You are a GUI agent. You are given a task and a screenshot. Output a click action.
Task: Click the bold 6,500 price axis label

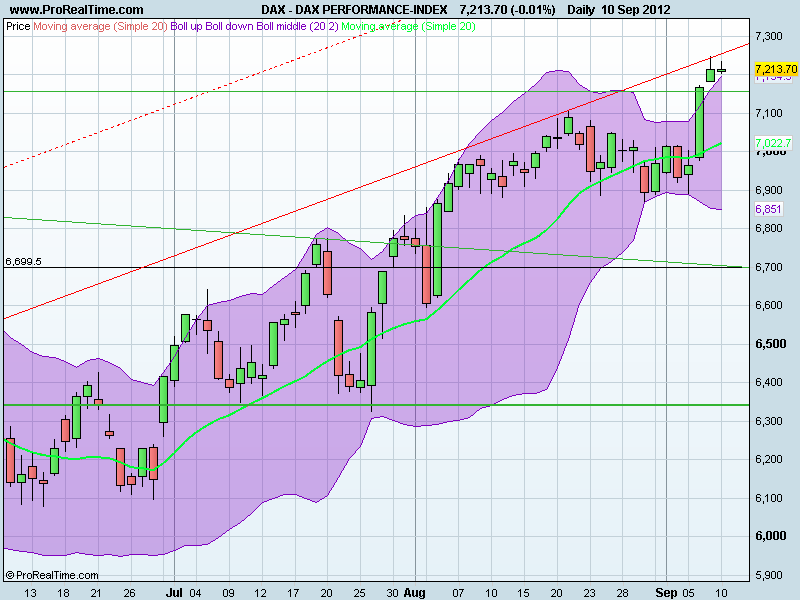[770, 344]
